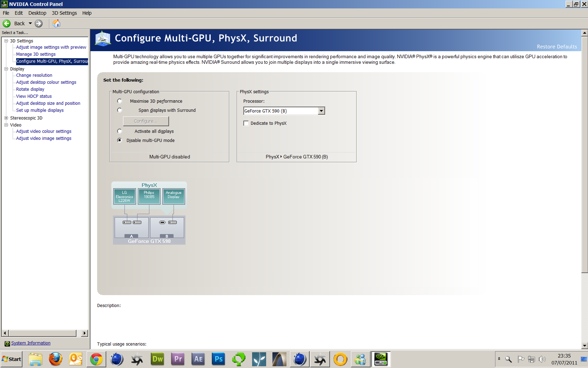Click task pane horizontal scrollbar right arrow
The image size is (588, 368).
(85, 333)
